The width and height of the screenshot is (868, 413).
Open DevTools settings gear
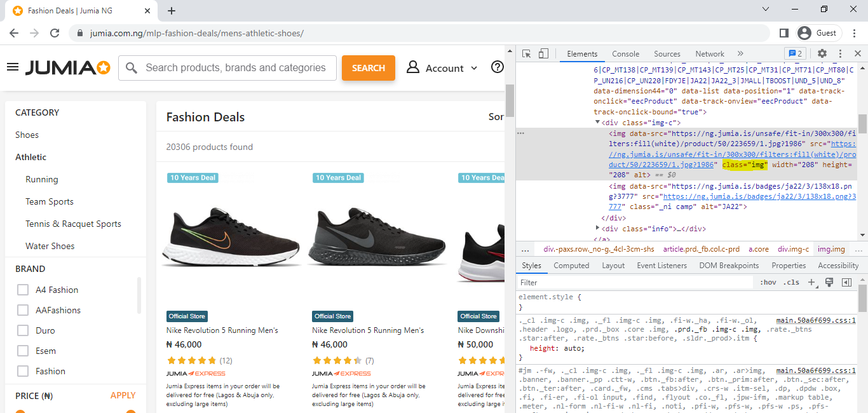coord(822,54)
